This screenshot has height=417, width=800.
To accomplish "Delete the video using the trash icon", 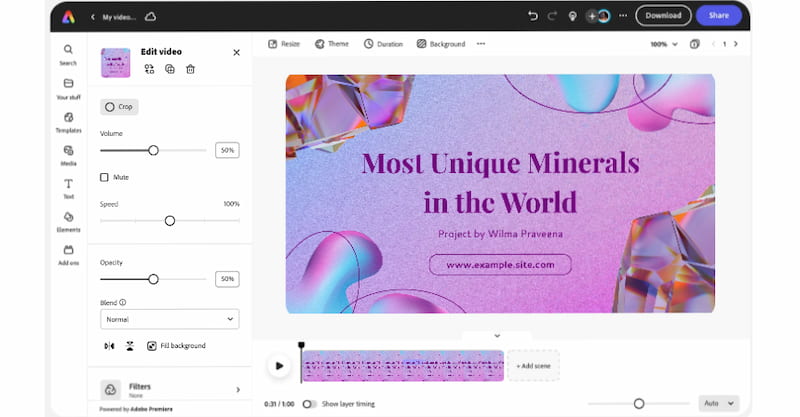I will tap(190, 69).
